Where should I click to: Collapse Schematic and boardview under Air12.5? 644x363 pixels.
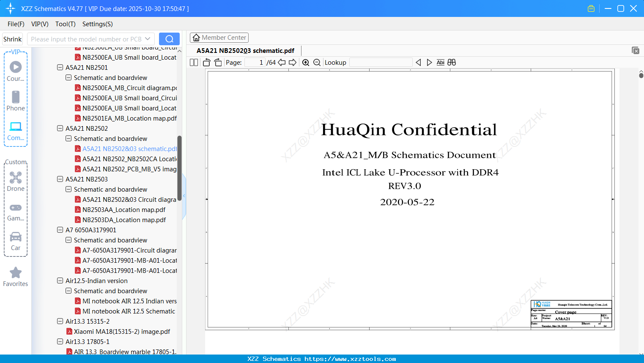click(x=69, y=291)
